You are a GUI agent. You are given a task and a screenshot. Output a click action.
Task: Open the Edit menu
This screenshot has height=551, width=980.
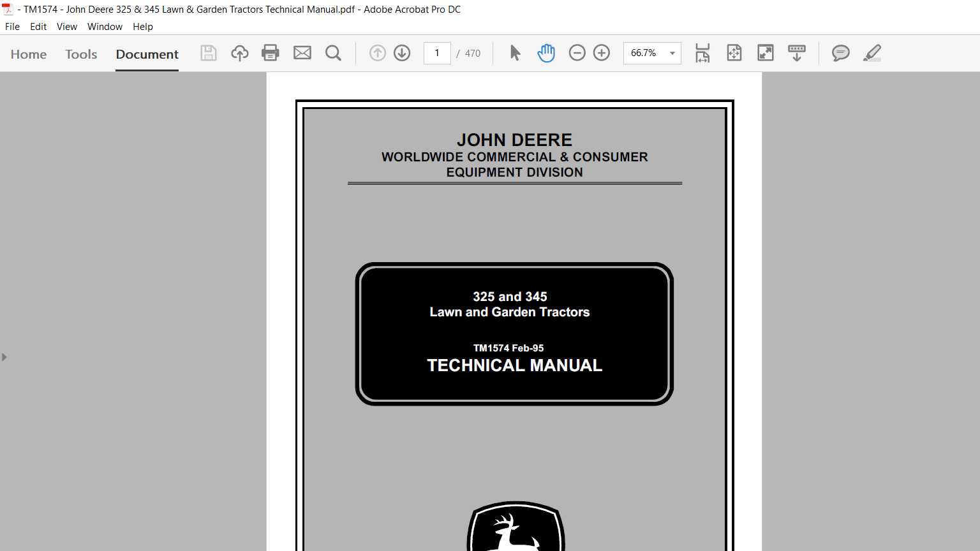pos(38,27)
